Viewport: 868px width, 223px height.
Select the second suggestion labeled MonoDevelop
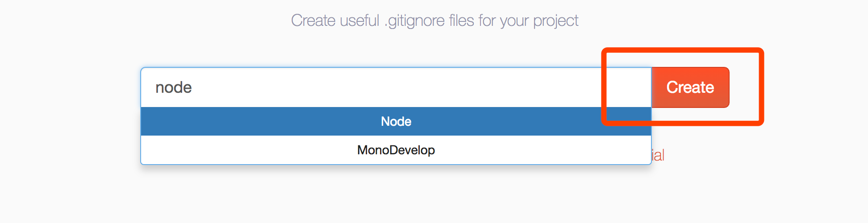[x=396, y=150]
